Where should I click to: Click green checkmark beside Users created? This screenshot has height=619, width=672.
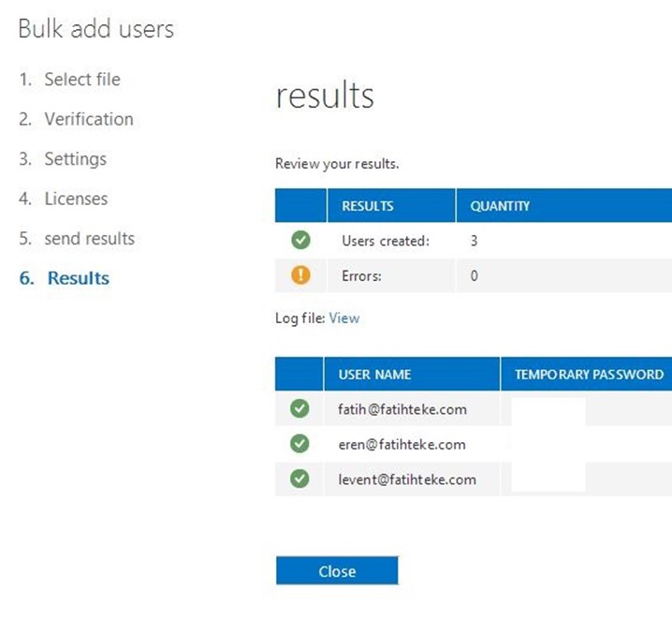click(300, 240)
